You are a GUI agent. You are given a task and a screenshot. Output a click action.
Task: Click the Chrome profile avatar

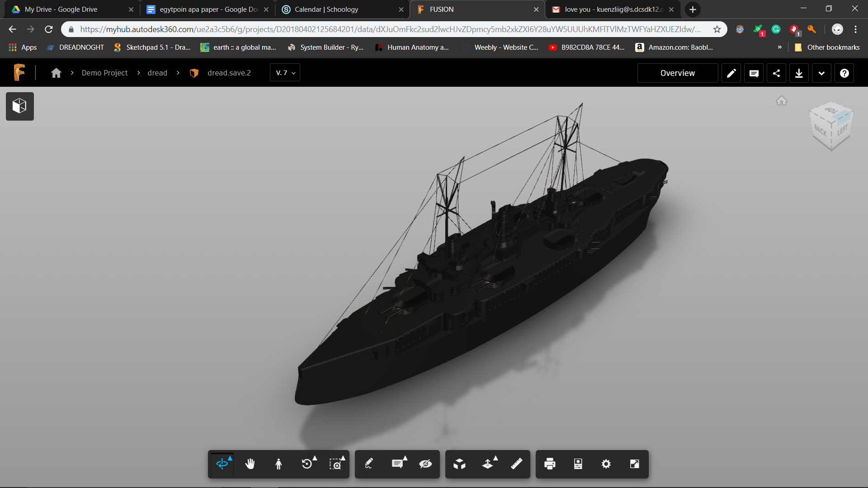pyautogui.click(x=837, y=29)
